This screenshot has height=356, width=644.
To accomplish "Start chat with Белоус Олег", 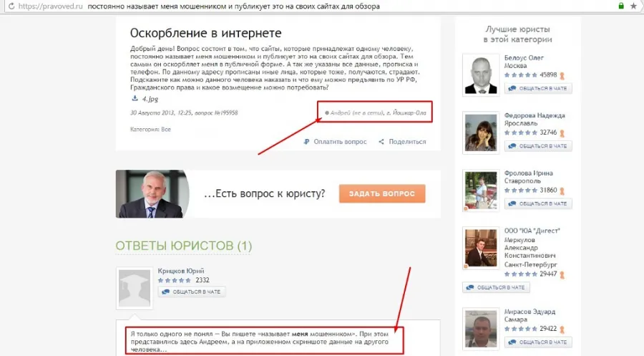I will click(538, 88).
